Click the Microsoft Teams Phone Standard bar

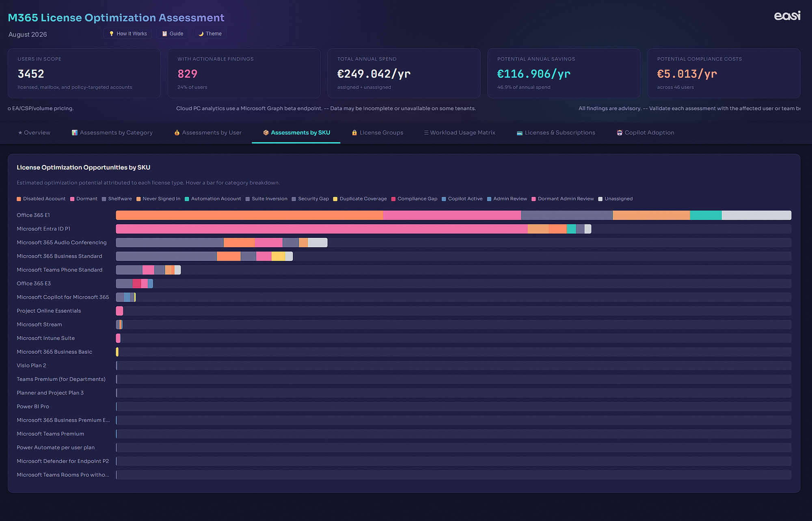148,270
